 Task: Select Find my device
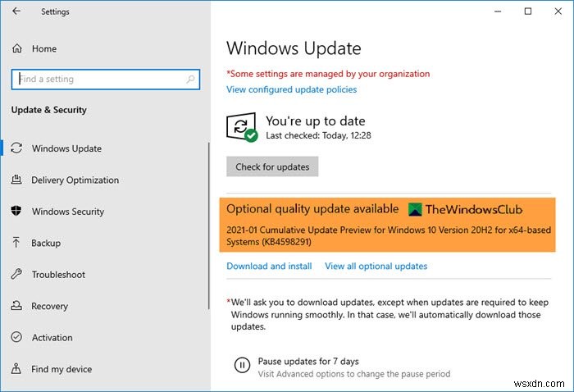tap(61, 369)
